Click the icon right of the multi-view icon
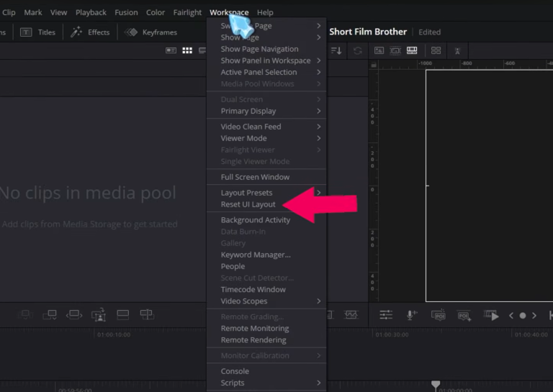The width and height of the screenshot is (553, 392). (457, 51)
